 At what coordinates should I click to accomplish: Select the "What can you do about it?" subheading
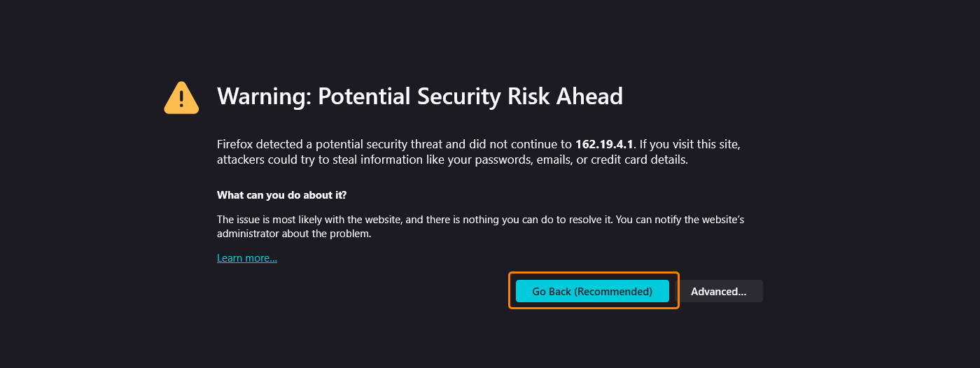coord(281,194)
